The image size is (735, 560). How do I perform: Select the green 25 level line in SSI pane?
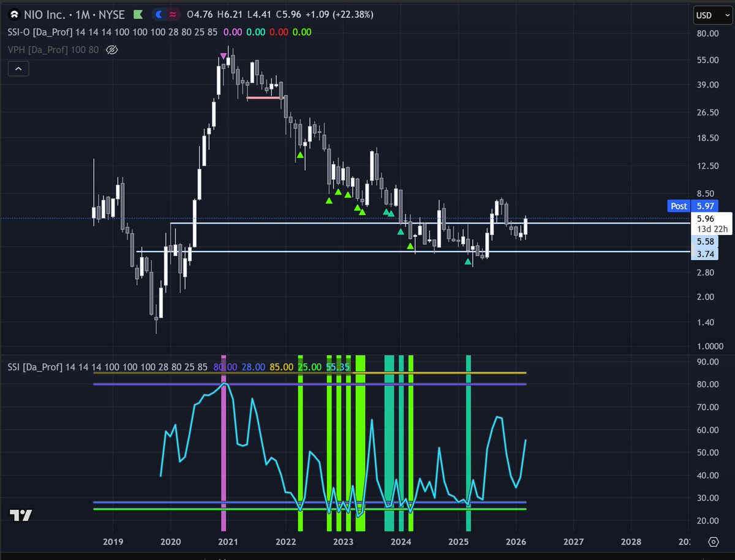tap(309, 509)
